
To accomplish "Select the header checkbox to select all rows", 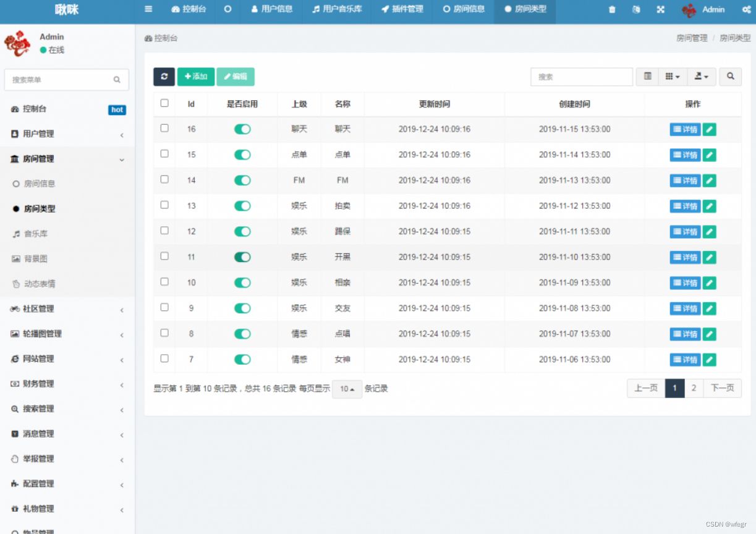I will [x=164, y=103].
